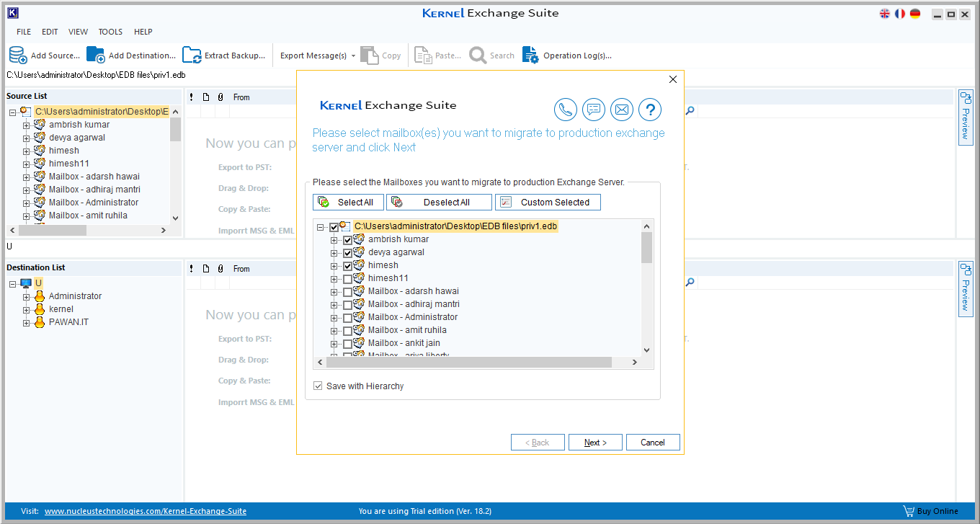Close the migration dialog with X
The image size is (980, 524).
click(673, 80)
